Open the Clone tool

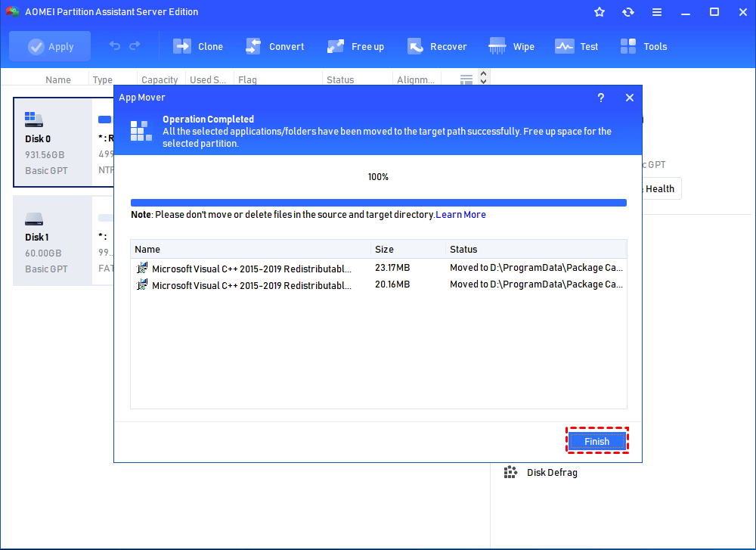pos(198,46)
